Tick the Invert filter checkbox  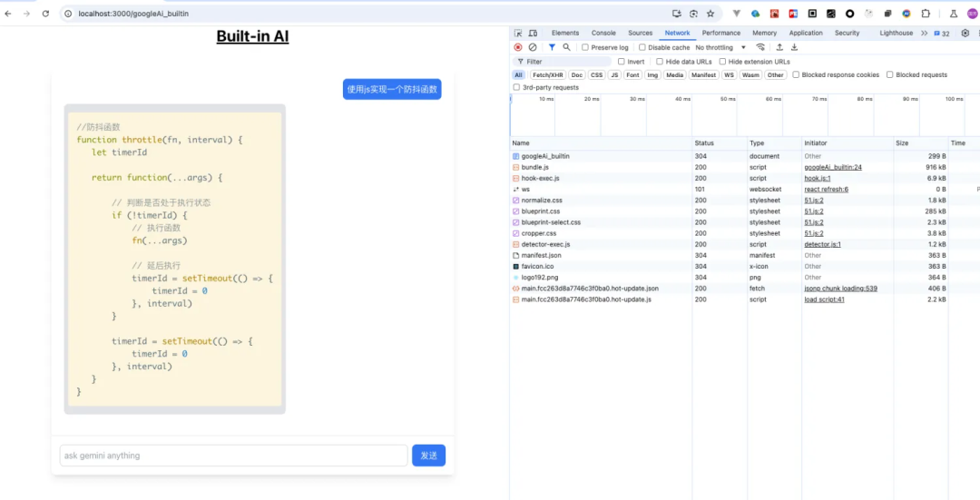[x=622, y=62]
